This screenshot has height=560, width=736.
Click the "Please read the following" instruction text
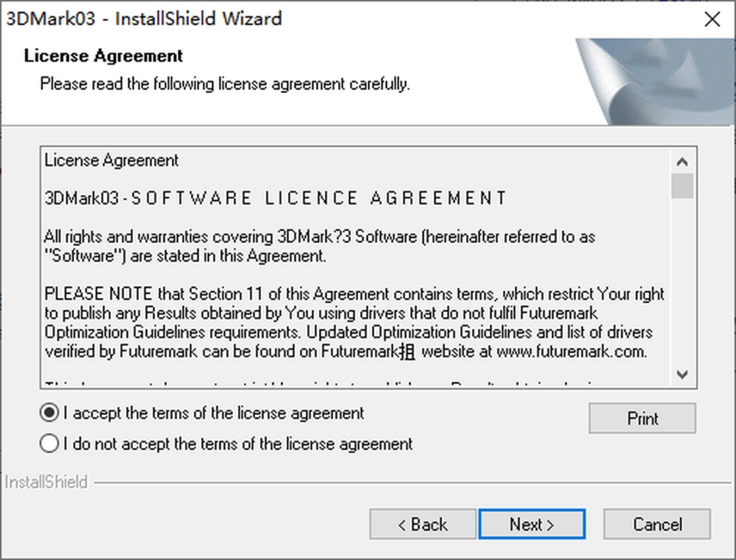click(225, 84)
